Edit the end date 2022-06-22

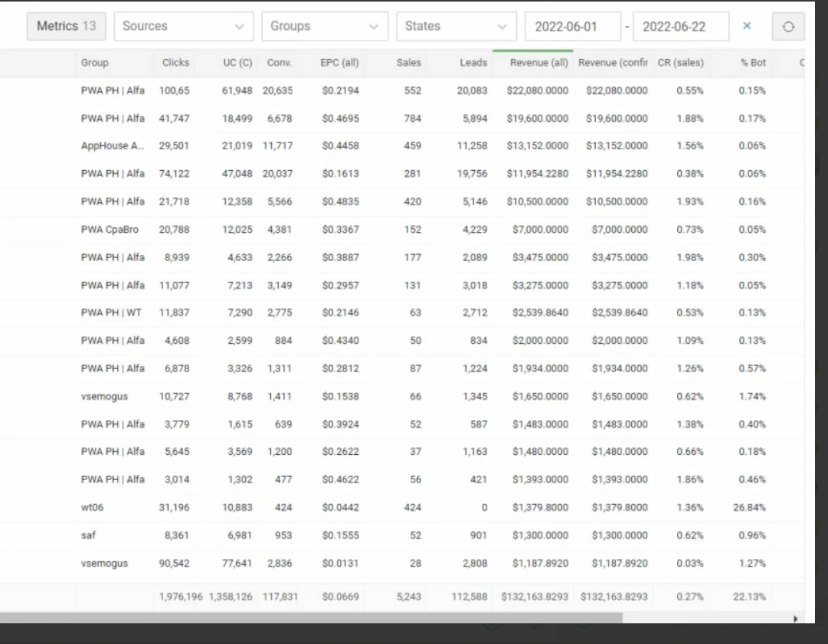point(681,26)
